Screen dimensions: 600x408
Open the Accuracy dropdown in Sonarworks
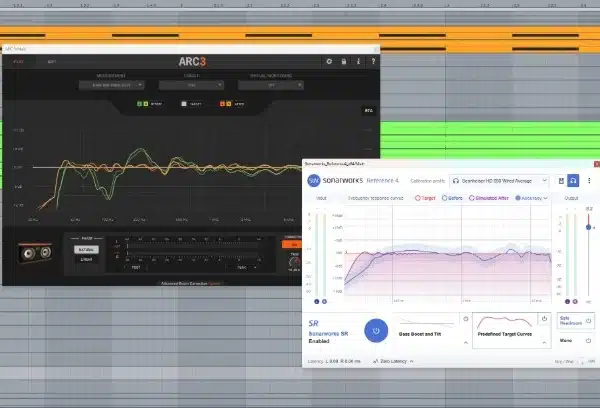[x=532, y=198]
